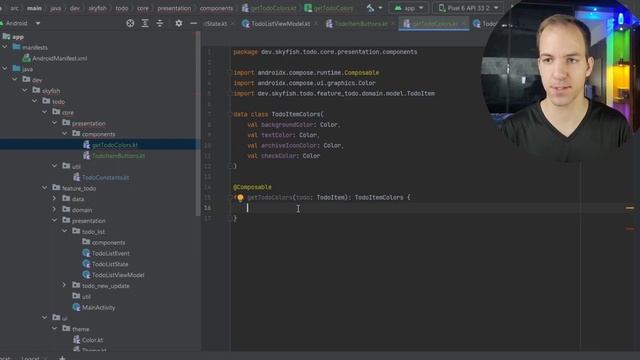Click the components breadcrumb in navigation bar
Viewport: 640px width, 360px height.
(216, 8)
